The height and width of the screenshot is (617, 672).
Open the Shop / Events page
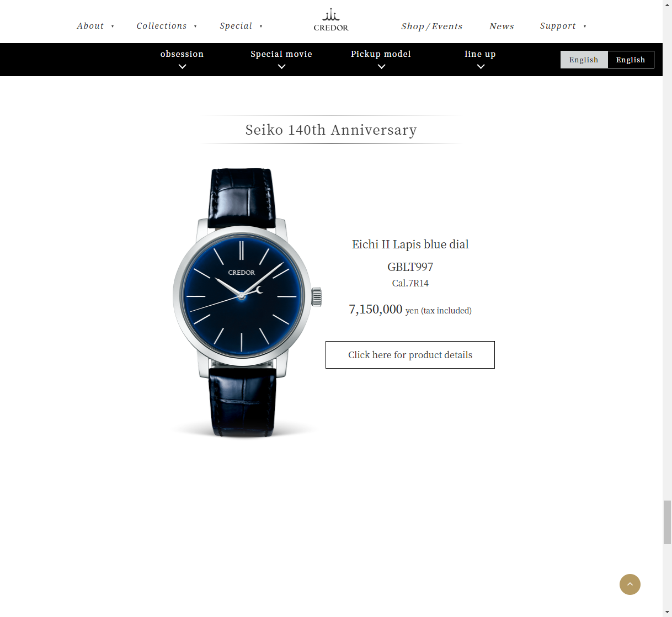point(431,26)
